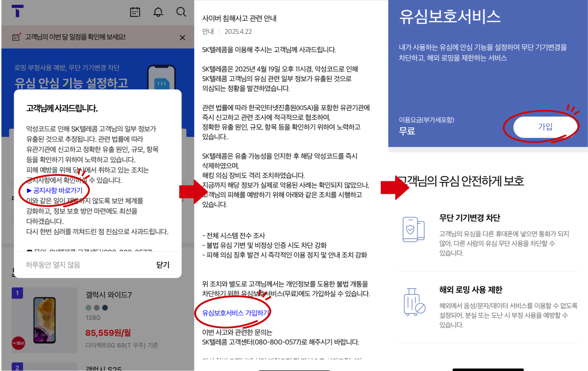Tap the SKT 5GX badge
588x371 pixels.
point(18,343)
